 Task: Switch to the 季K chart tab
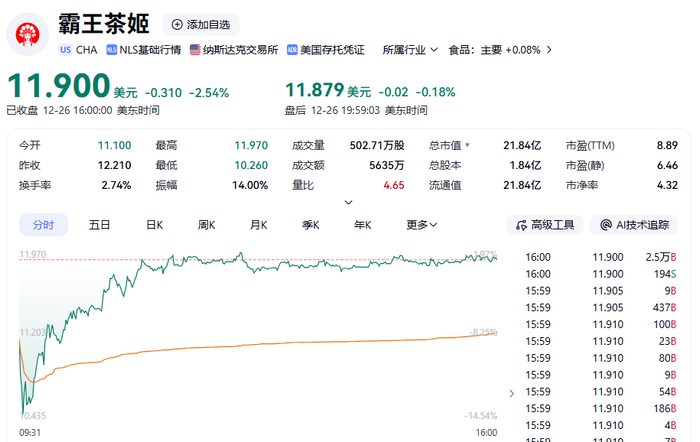311,225
